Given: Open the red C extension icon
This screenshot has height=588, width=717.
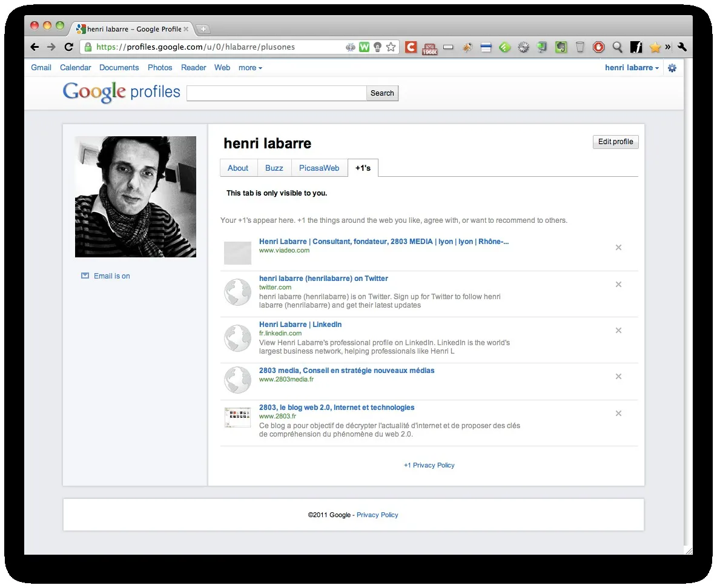Looking at the screenshot, I should click(411, 47).
